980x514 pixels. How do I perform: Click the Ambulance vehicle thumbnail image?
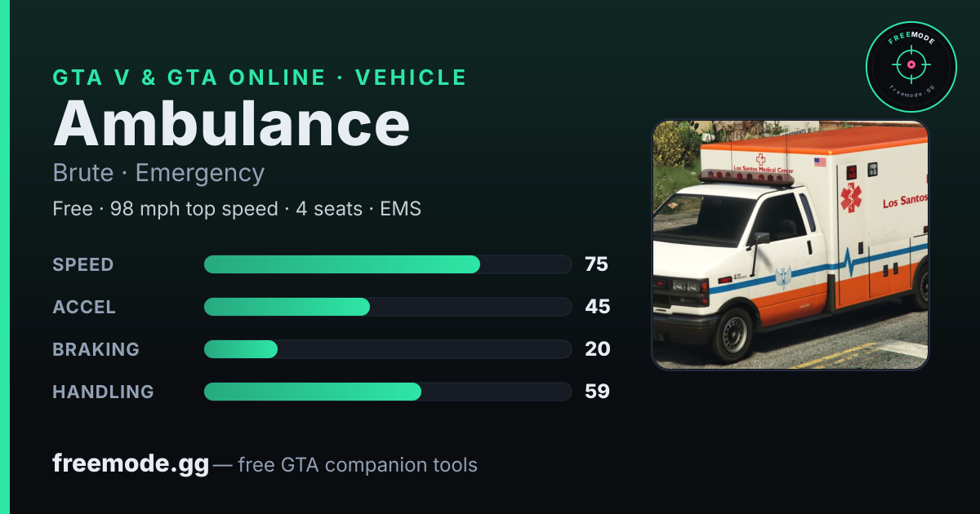[x=790, y=245]
